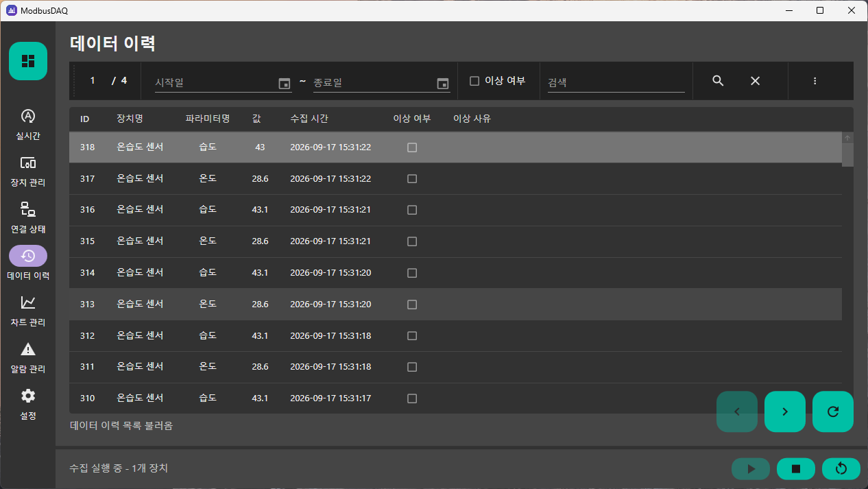The image size is (868, 489).
Task: Sort by 파라미터명 column header
Action: point(208,119)
